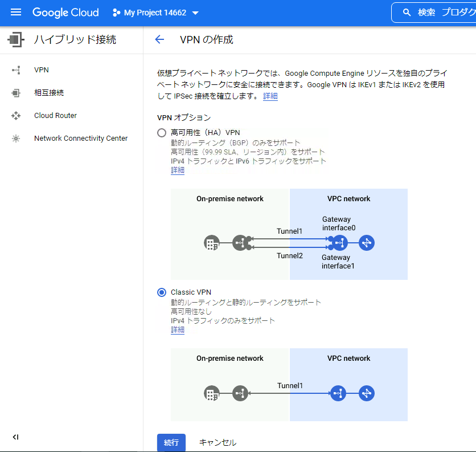Open the 詳細 link in the intro paragraph

point(270,96)
